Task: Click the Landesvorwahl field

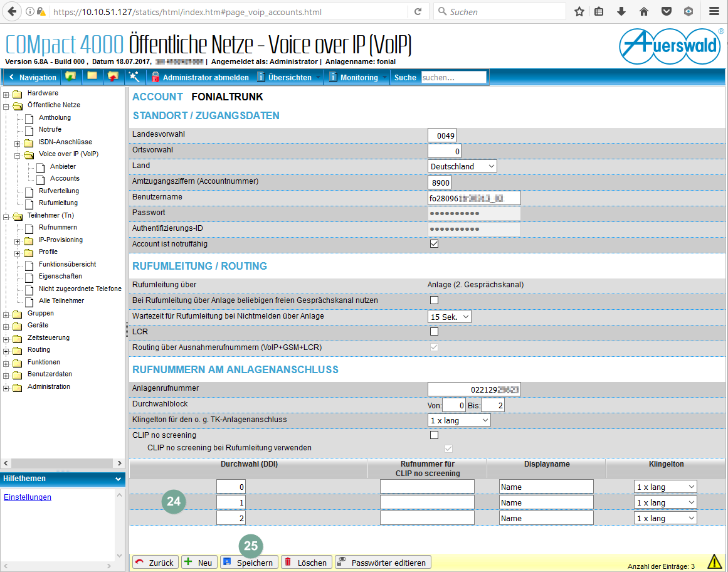Action: click(442, 135)
